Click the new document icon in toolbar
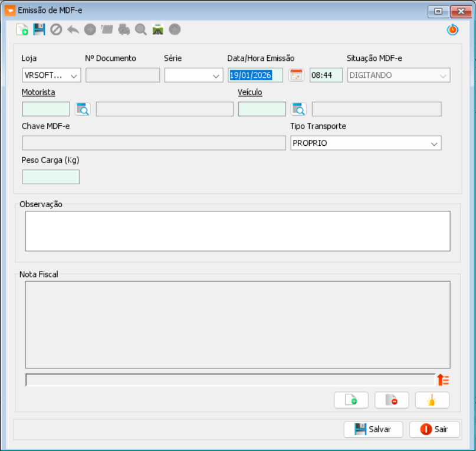Viewport: 476px width, 451px height. pyautogui.click(x=22, y=30)
